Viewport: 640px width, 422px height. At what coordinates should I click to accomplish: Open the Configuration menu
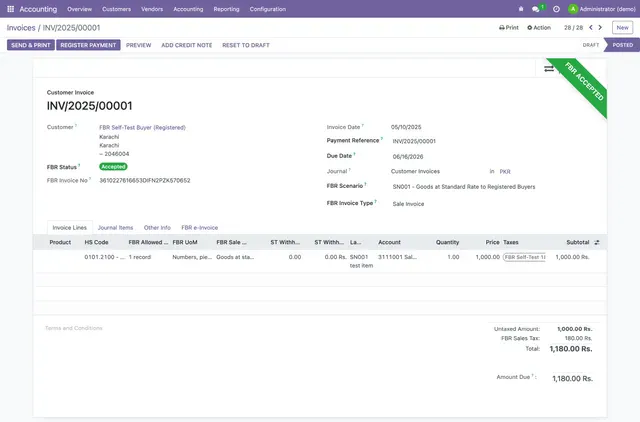coord(268,9)
